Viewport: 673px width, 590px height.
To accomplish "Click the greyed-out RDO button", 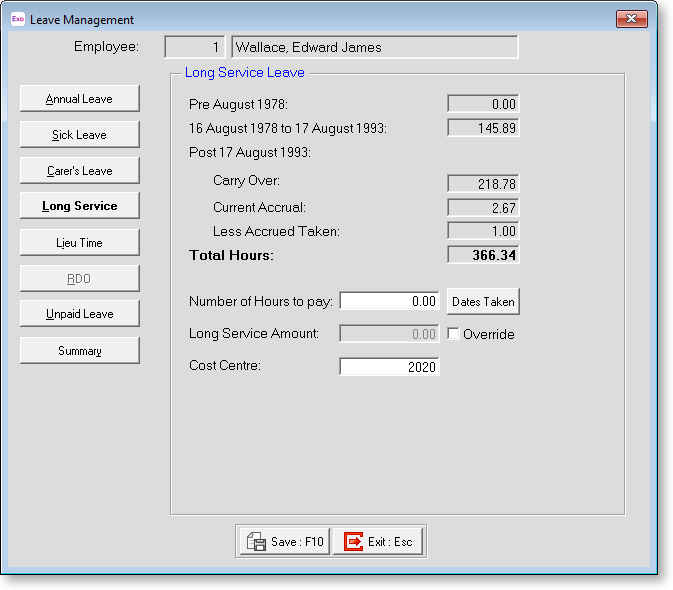I will [x=79, y=279].
